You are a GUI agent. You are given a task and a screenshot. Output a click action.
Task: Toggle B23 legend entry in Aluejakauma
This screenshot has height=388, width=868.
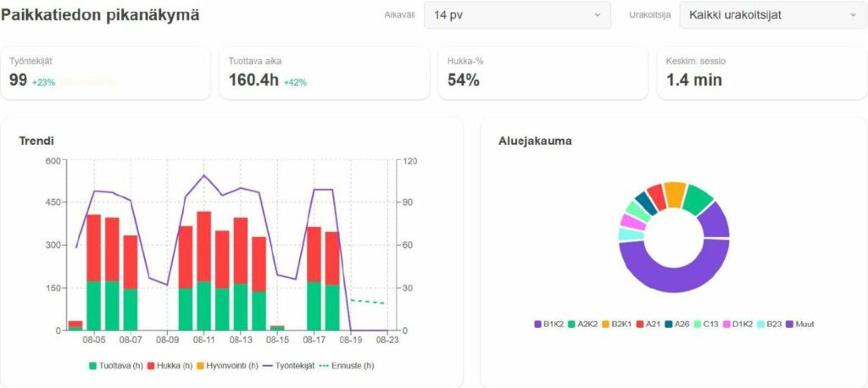coord(769,324)
